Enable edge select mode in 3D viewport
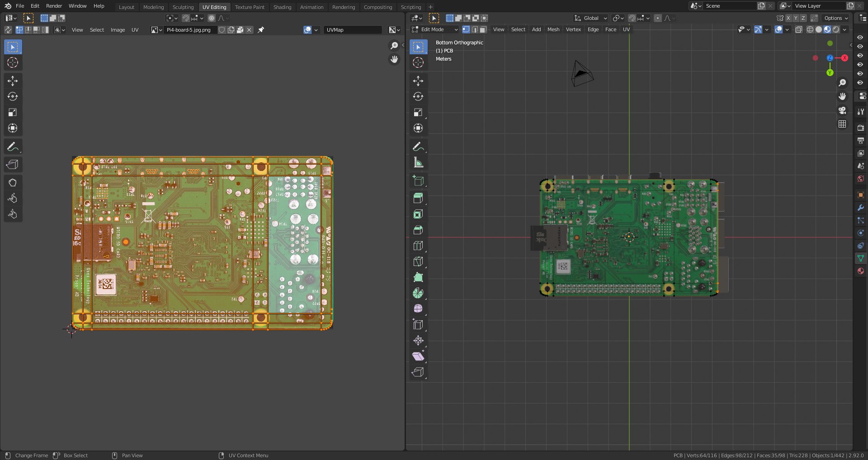The height and width of the screenshot is (460, 868). 475,29
